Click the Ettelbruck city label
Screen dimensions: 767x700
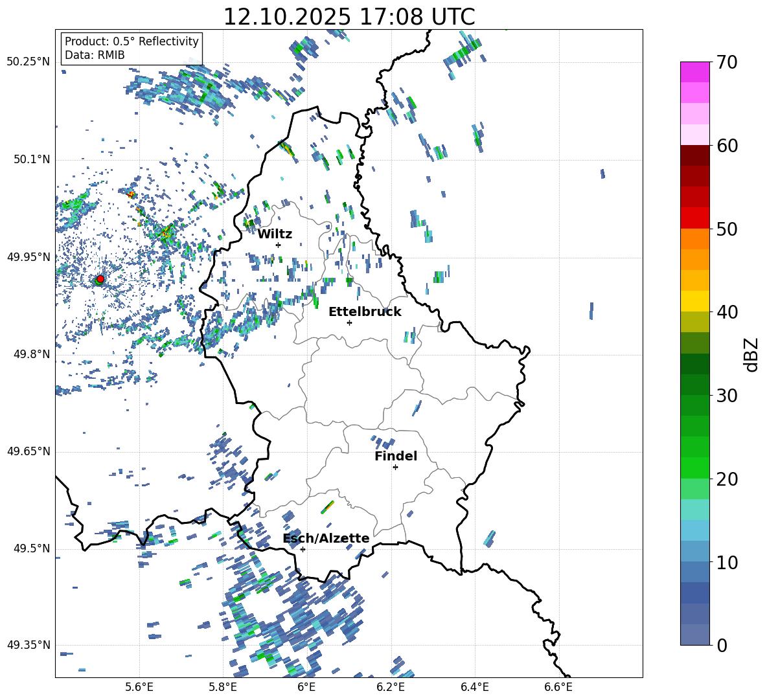click(x=365, y=312)
